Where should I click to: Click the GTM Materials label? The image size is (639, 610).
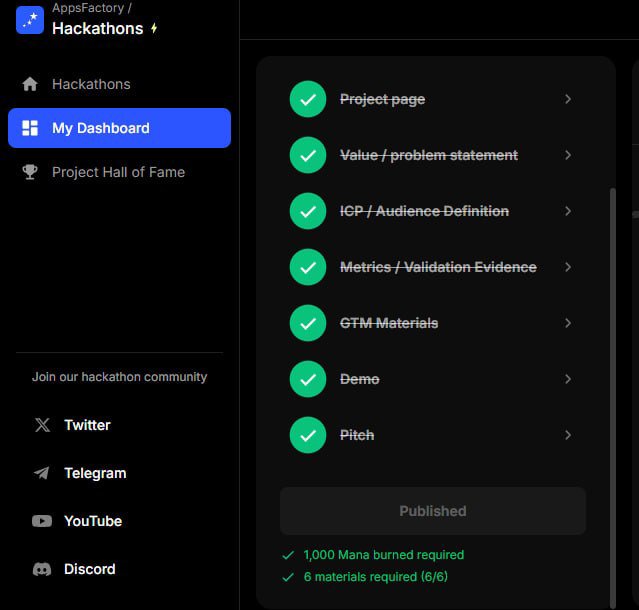[389, 323]
